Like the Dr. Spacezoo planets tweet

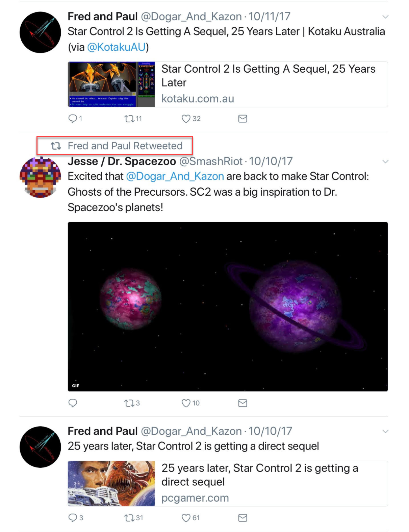pyautogui.click(x=186, y=403)
